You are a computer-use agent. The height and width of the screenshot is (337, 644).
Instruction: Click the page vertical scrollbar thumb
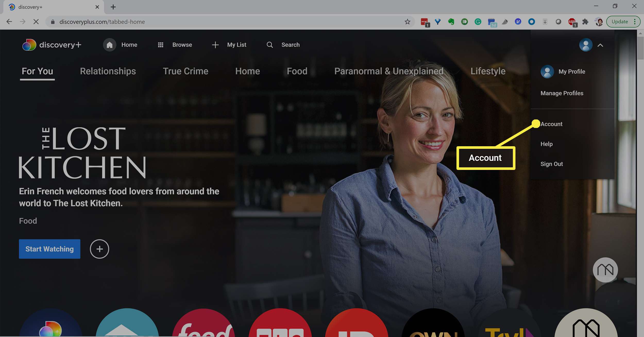640,48
